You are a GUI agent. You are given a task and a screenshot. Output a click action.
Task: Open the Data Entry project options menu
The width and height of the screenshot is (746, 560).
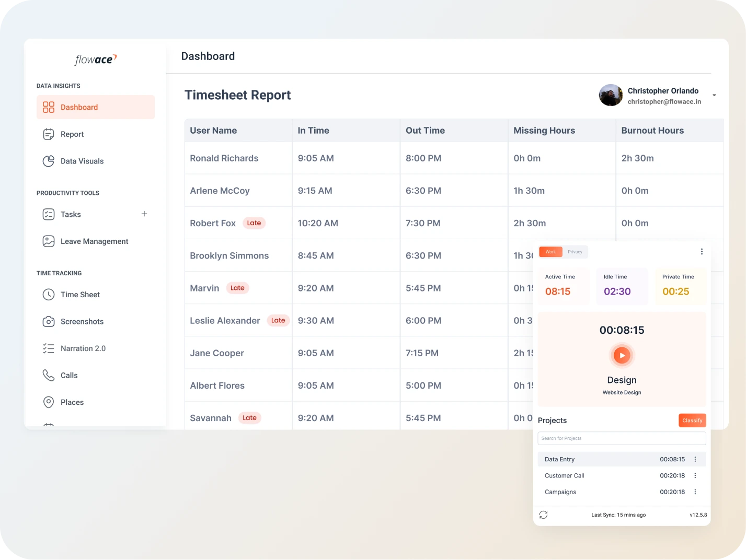coord(695,459)
